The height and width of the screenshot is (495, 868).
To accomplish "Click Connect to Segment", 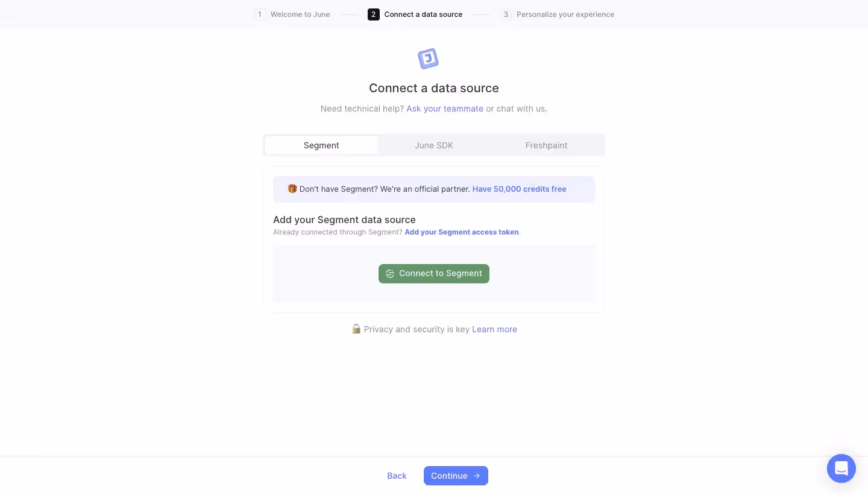I will click(x=434, y=274).
